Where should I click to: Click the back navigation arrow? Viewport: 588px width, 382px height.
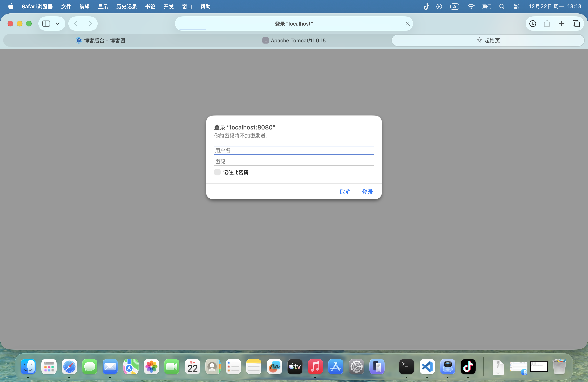[76, 24]
